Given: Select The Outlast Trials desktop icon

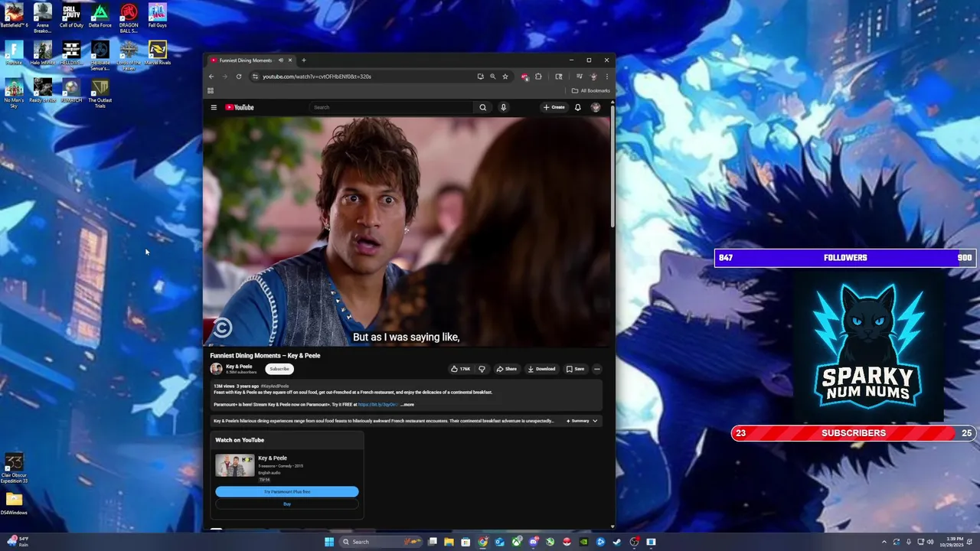Looking at the screenshot, I should (x=100, y=93).
